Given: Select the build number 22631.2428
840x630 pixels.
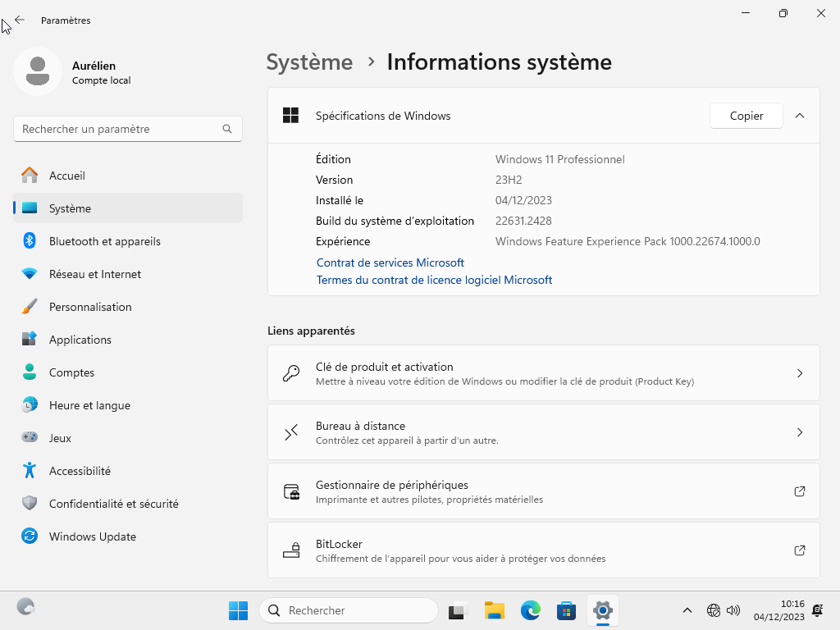Looking at the screenshot, I should [x=523, y=221].
